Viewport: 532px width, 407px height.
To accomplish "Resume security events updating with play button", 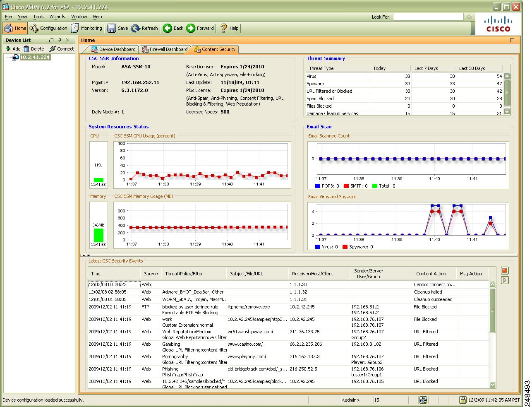I will [505, 280].
